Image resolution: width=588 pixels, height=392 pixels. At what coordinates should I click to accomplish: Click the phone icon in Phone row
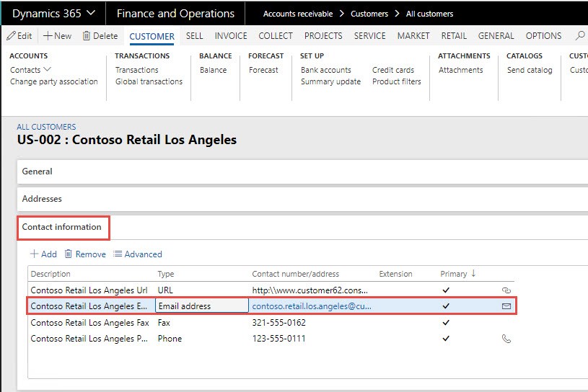pyautogui.click(x=506, y=339)
